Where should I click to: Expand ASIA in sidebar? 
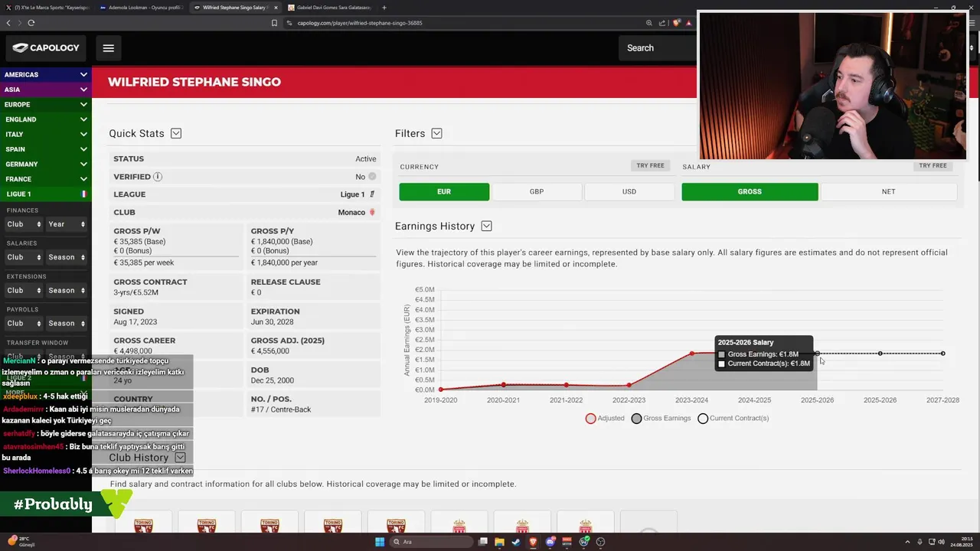pyautogui.click(x=45, y=90)
